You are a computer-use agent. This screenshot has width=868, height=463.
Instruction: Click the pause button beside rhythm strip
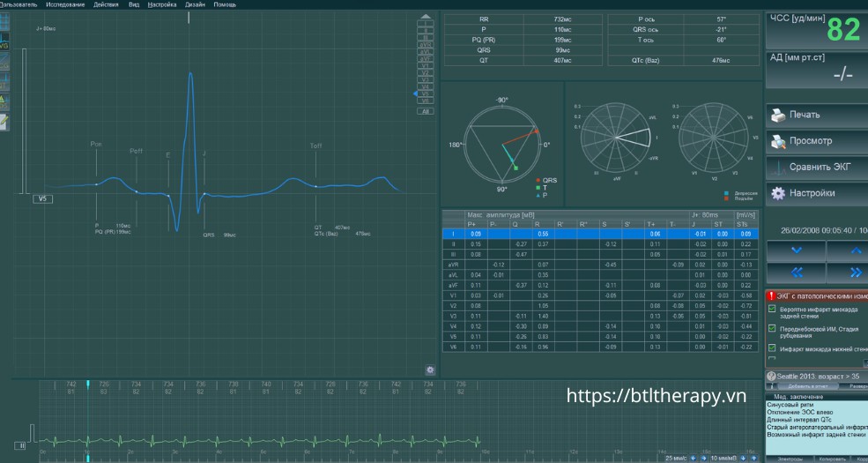[x=22, y=444]
